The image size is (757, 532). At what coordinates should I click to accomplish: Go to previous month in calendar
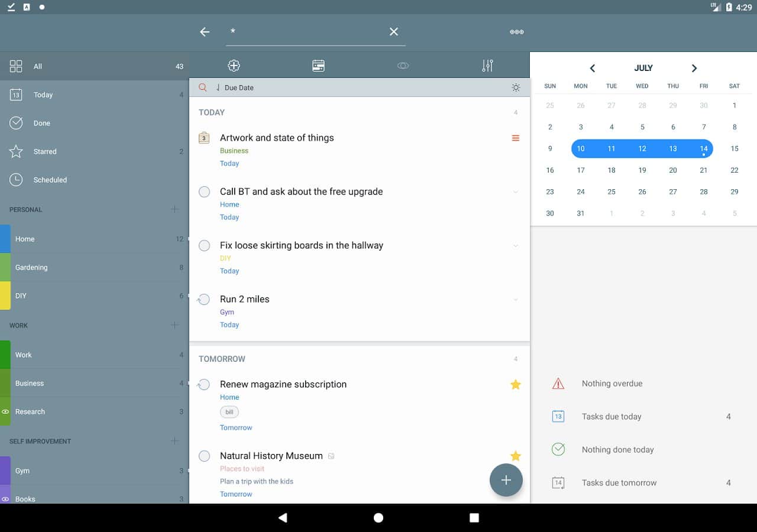(592, 68)
